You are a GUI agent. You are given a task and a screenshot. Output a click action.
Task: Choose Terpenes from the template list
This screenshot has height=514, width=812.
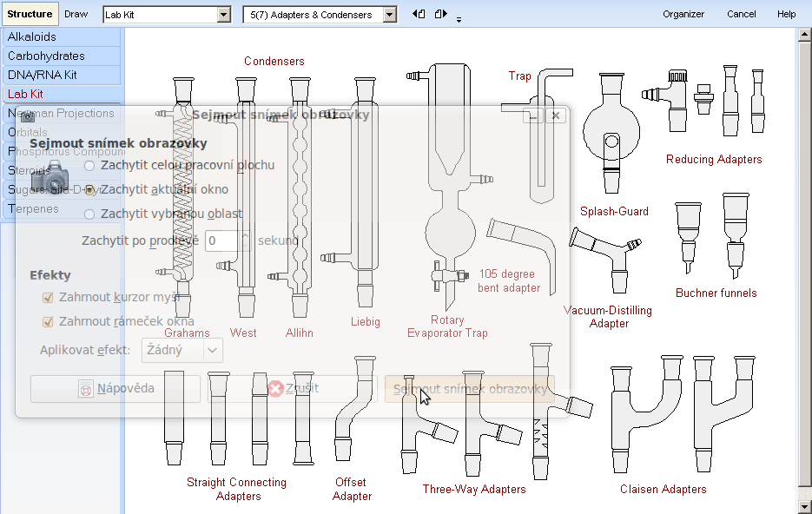point(62,209)
